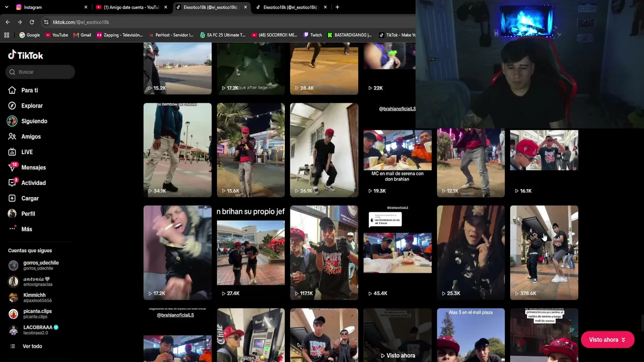Open the Siguiendo feed

click(34, 121)
